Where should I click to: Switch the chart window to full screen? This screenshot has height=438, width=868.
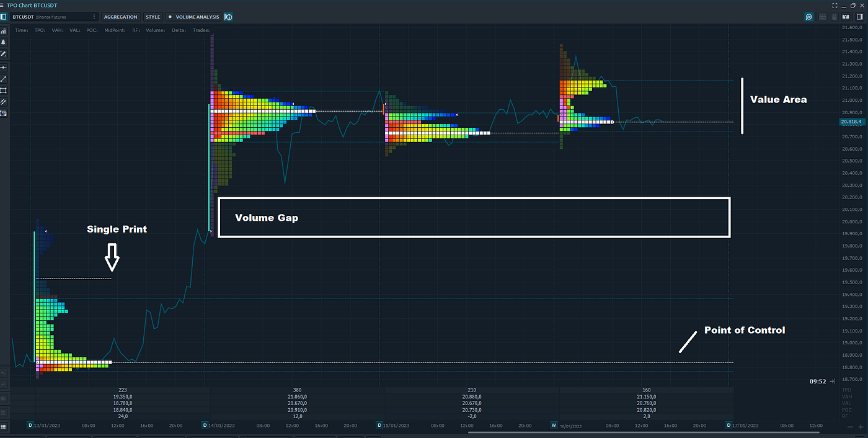[835, 5]
